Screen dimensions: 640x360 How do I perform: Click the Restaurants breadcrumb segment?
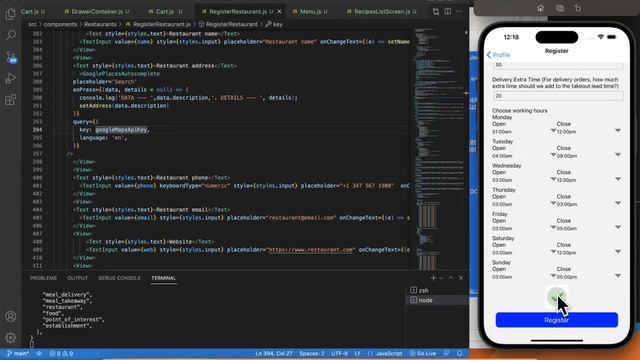100,24
